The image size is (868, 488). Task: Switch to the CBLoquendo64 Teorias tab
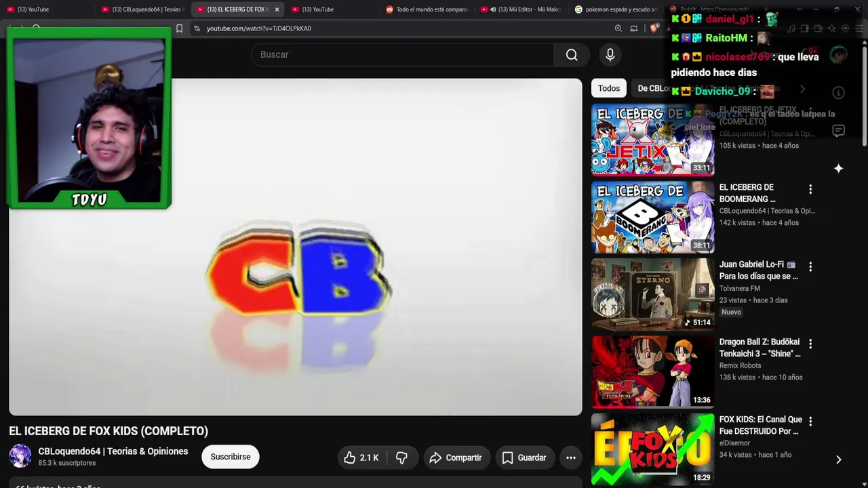(143, 9)
